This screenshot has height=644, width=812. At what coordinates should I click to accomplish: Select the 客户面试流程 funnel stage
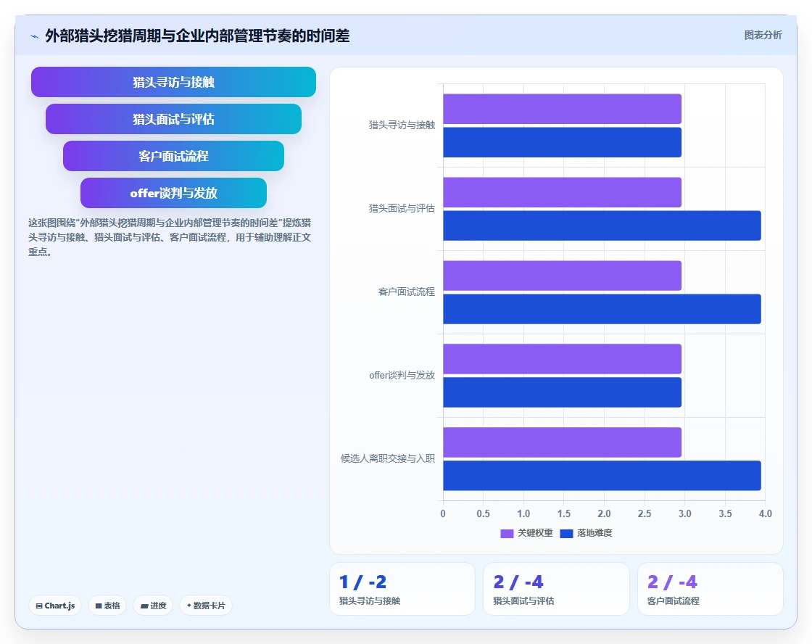(x=173, y=156)
